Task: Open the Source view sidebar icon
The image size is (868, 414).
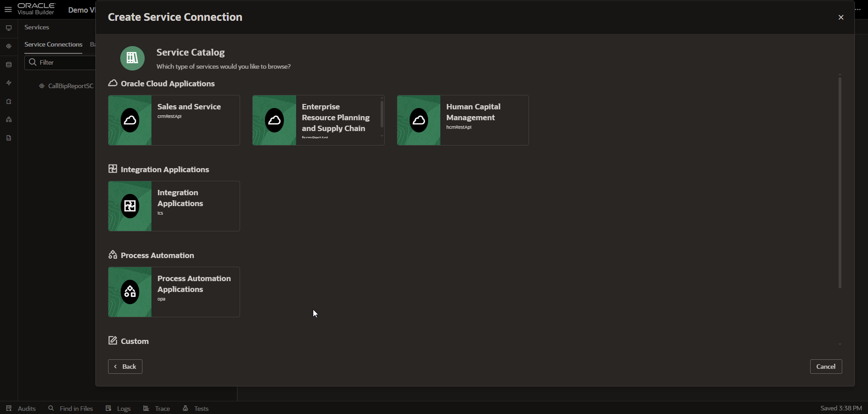Action: click(9, 138)
